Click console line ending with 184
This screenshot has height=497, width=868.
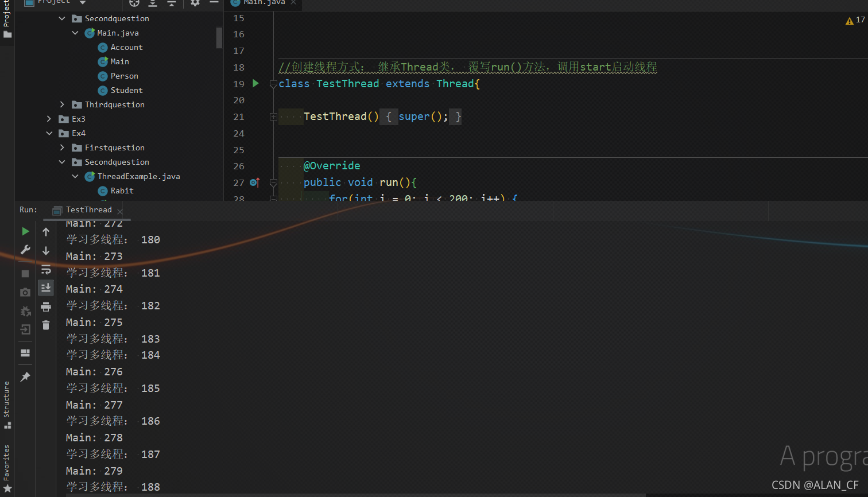tap(113, 355)
